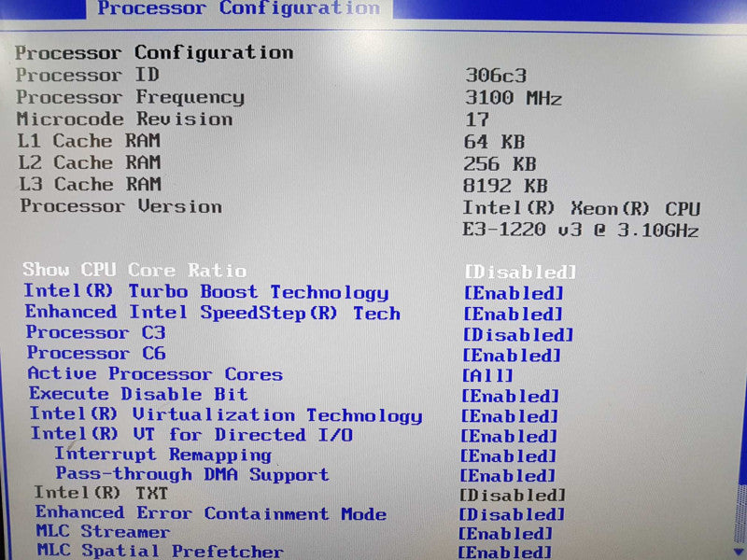This screenshot has height=560, width=747.
Task: Select the Processor C6 setting
Action: click(x=96, y=353)
